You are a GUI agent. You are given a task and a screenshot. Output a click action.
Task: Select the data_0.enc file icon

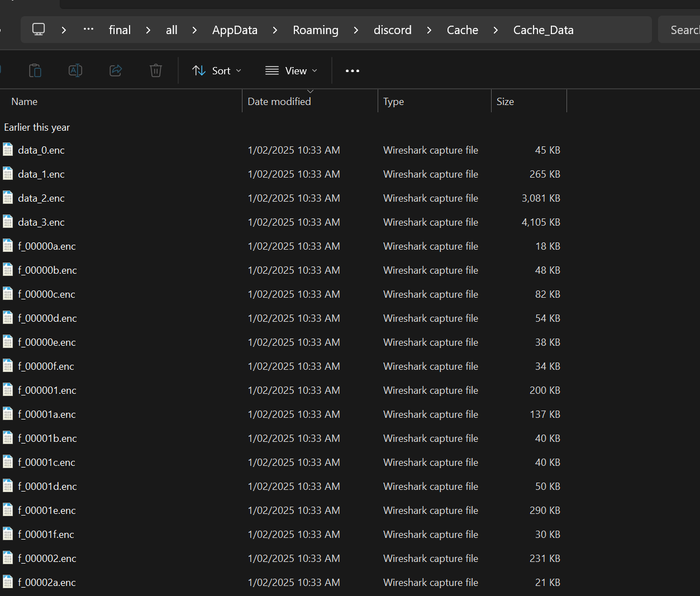(8, 150)
